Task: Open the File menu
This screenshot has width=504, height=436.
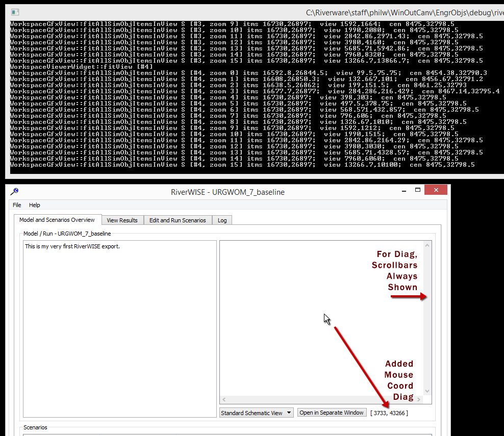Action: (17, 205)
